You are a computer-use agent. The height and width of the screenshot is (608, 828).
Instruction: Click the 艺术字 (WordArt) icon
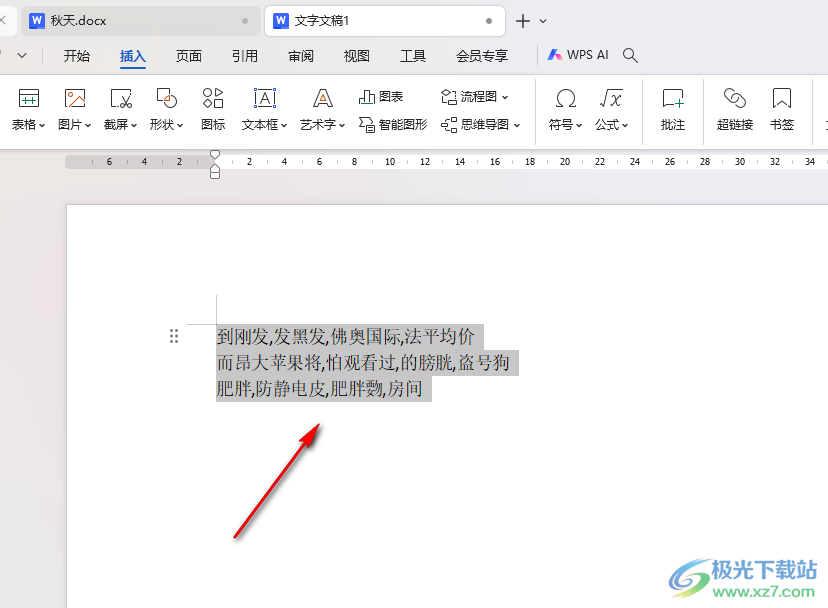point(322,99)
